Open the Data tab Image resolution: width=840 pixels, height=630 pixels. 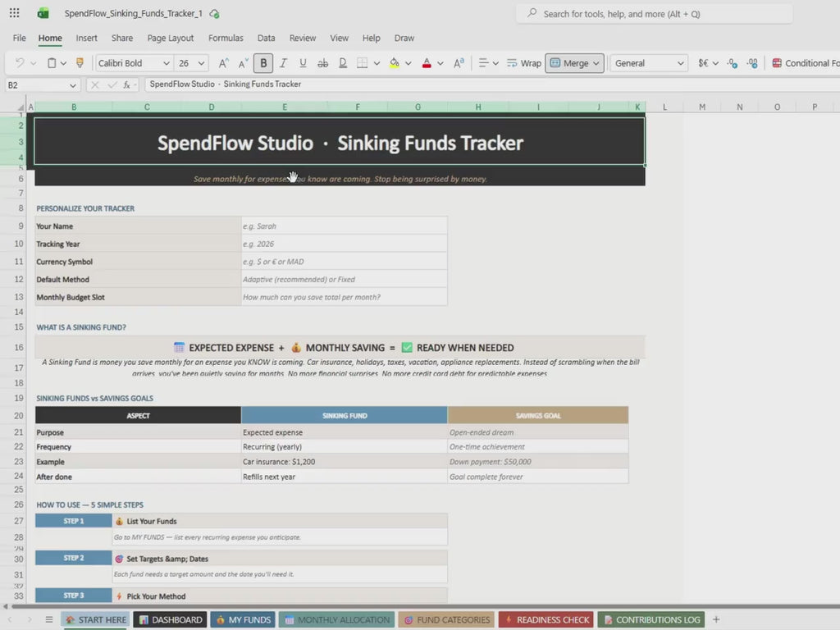(266, 38)
